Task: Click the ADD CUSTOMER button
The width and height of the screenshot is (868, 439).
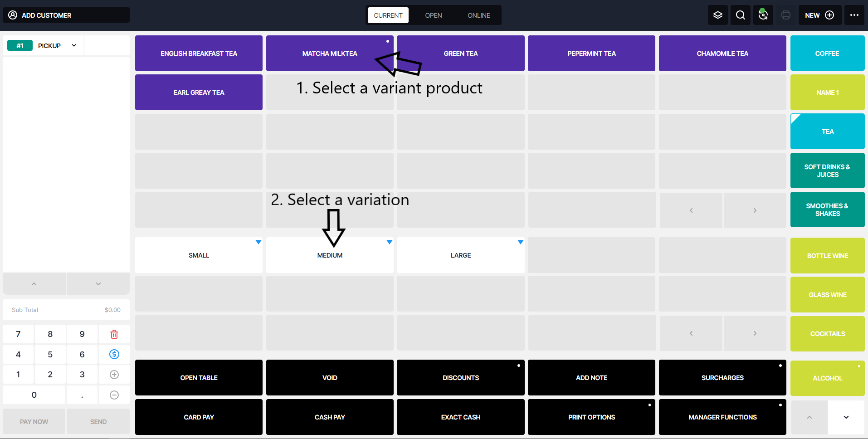Action: point(66,15)
